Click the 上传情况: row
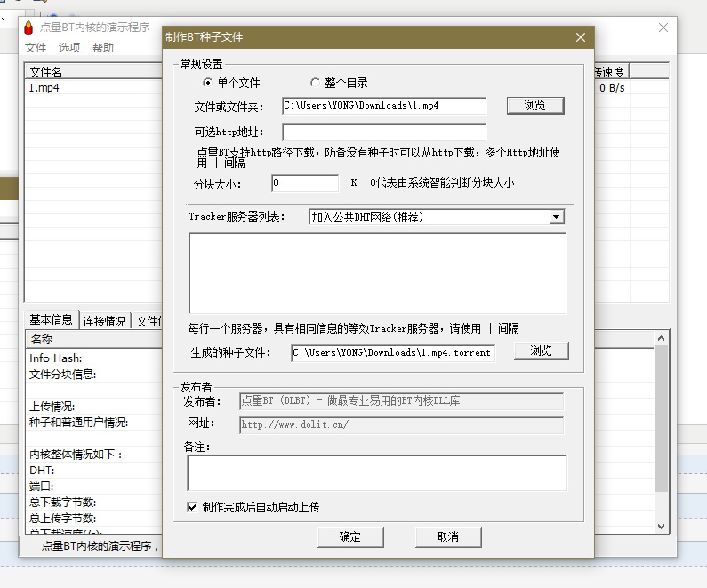Screen dimensions: 707x588 (93, 407)
